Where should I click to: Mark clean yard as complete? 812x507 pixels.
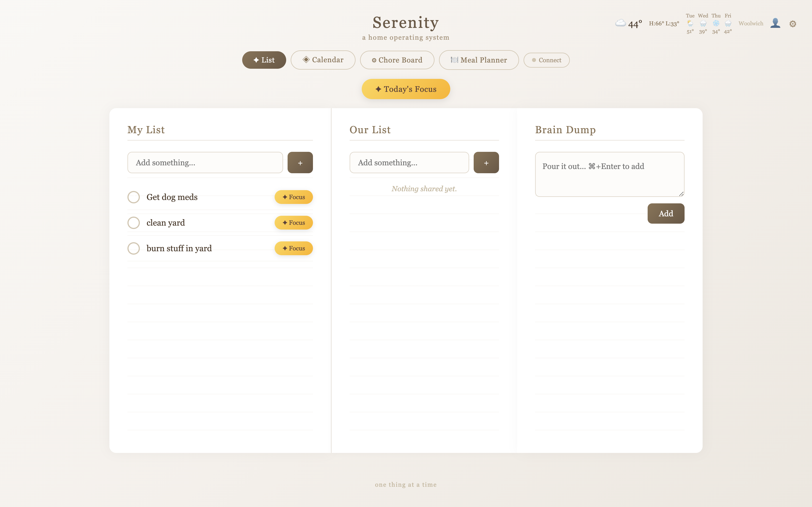134,223
